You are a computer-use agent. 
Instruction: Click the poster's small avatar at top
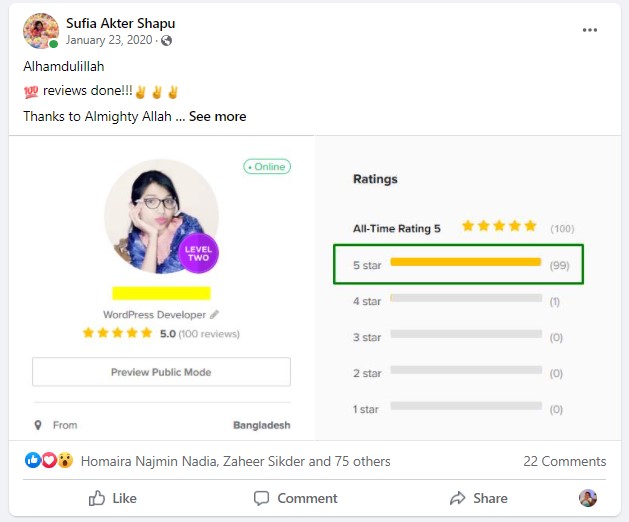click(40, 31)
